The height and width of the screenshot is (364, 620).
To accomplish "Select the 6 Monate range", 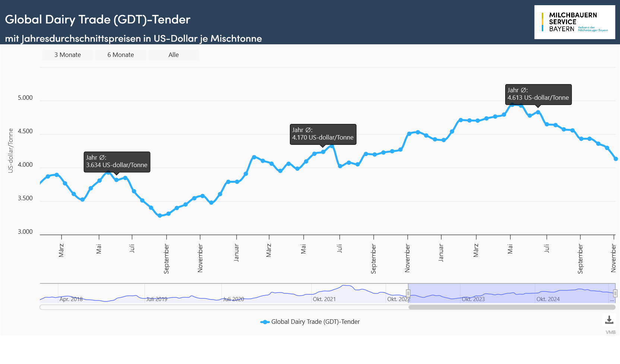I will (x=120, y=55).
